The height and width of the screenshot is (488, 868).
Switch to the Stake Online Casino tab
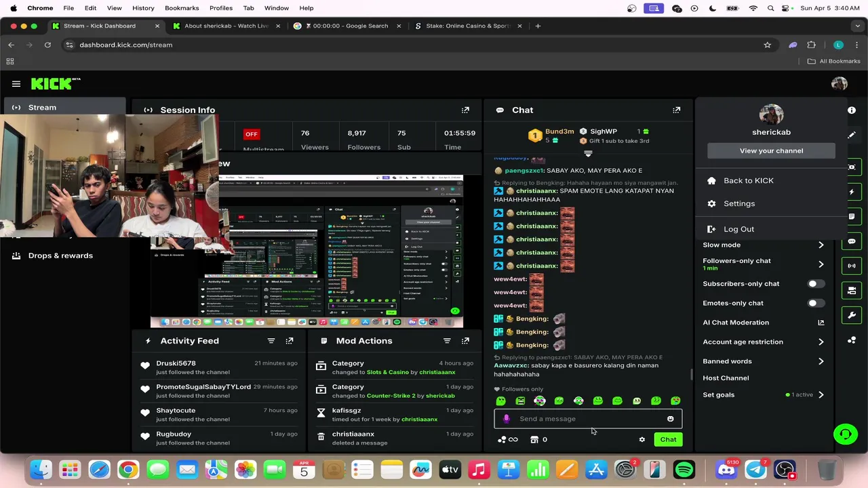click(467, 26)
